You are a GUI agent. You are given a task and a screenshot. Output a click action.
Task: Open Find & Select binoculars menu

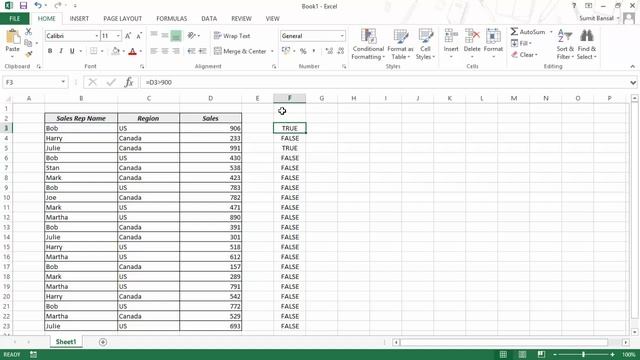click(587, 44)
